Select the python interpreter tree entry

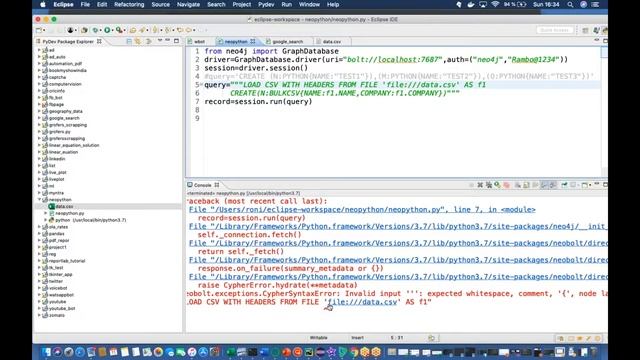pos(91,220)
